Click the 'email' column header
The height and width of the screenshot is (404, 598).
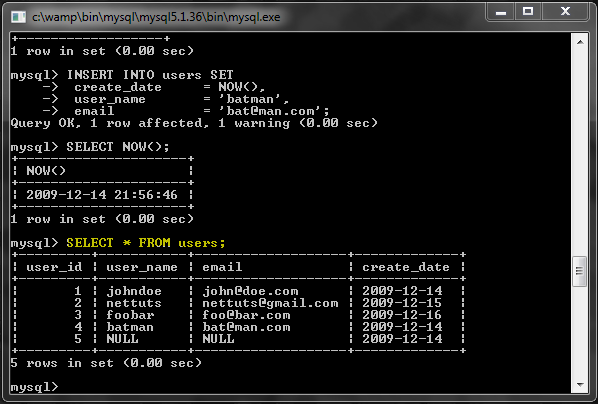pyautogui.click(x=222, y=267)
